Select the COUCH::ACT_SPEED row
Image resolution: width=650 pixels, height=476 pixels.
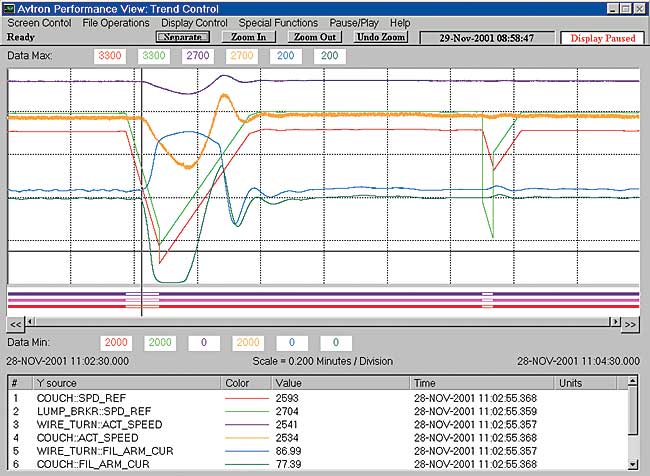318,438
